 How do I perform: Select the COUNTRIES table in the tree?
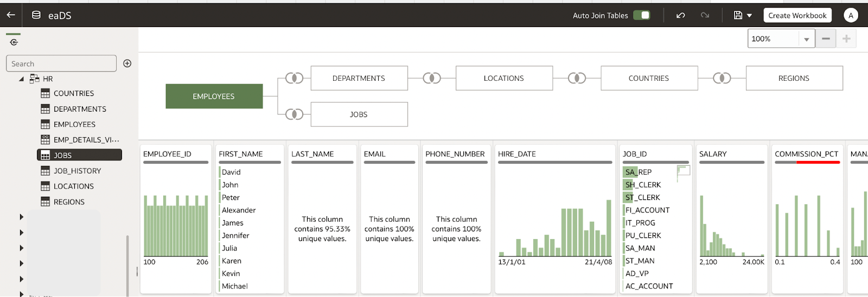(x=74, y=93)
